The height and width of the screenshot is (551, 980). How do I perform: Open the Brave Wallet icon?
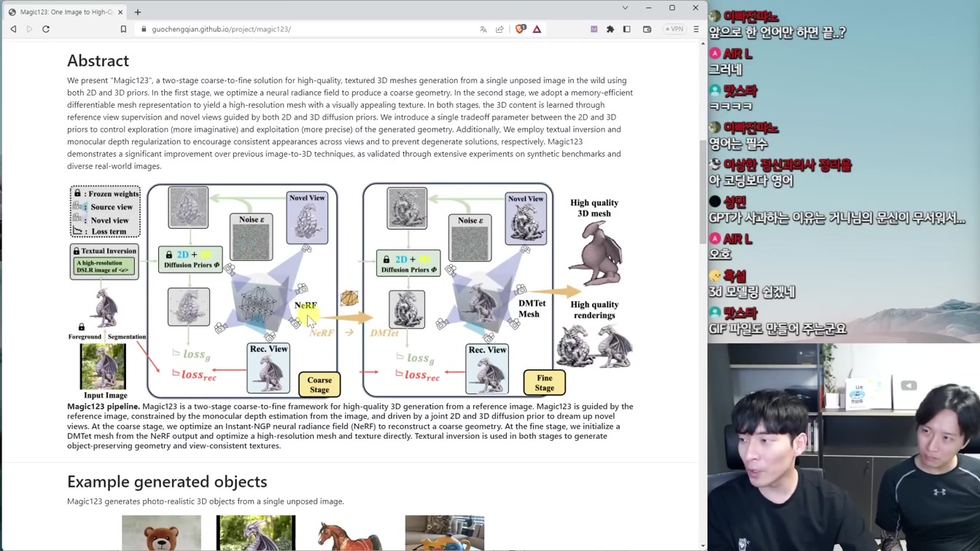click(x=647, y=29)
